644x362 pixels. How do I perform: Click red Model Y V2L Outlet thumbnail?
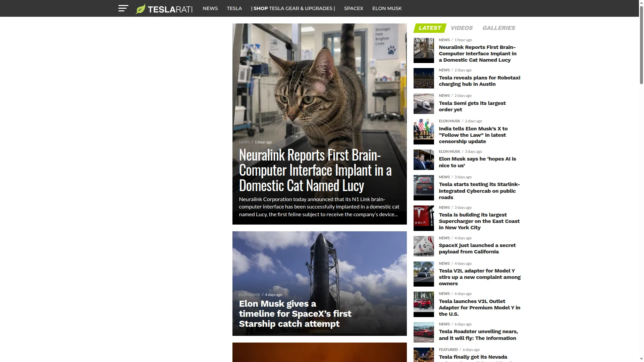(424, 305)
